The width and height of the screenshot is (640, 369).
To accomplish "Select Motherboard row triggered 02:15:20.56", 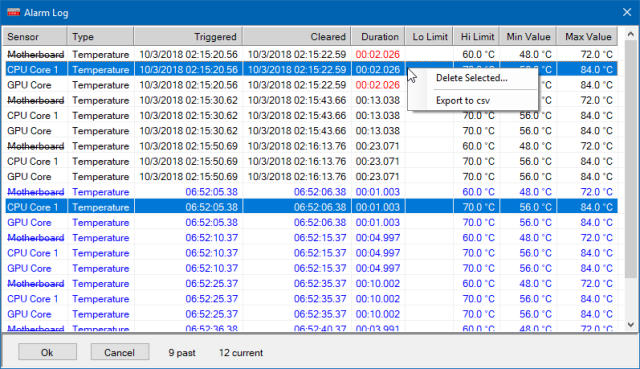I will [311, 54].
